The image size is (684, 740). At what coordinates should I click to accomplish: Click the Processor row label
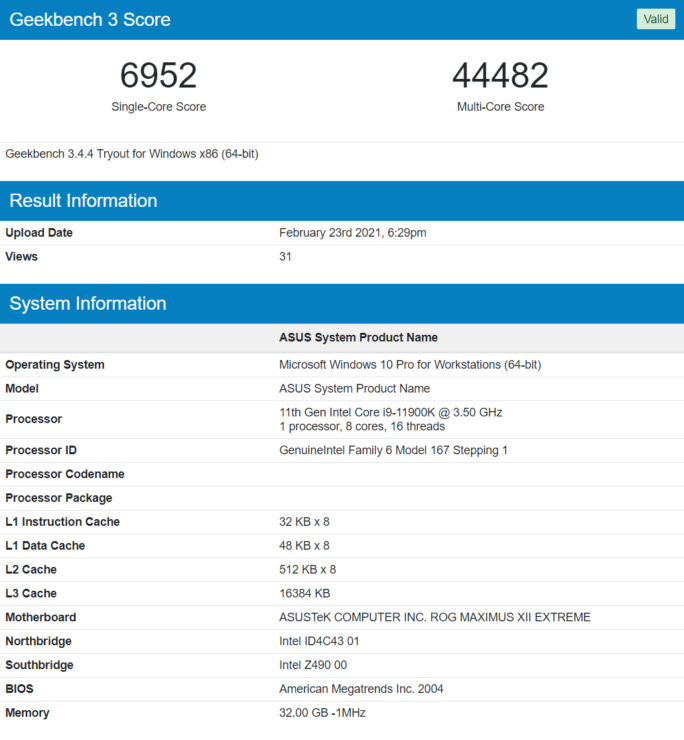[x=34, y=419]
